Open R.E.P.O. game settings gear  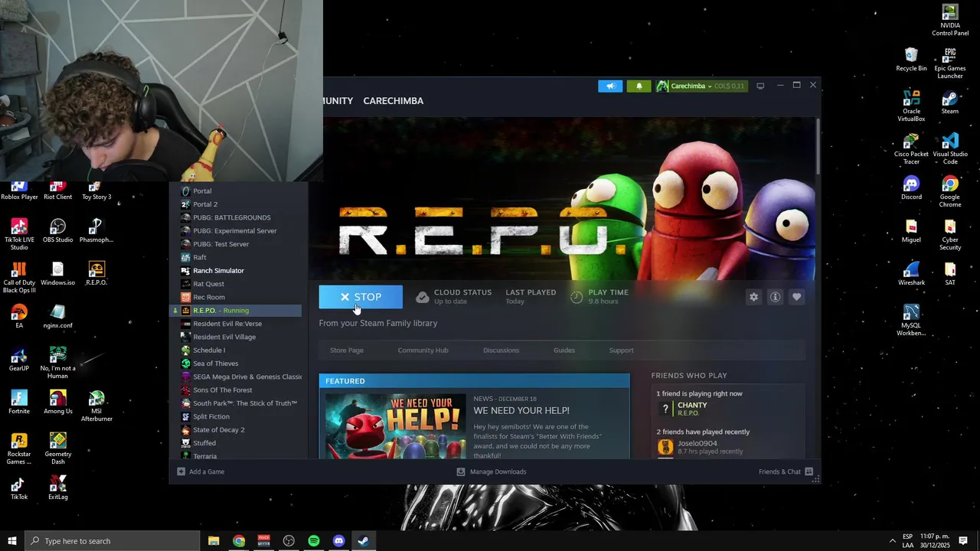click(754, 297)
